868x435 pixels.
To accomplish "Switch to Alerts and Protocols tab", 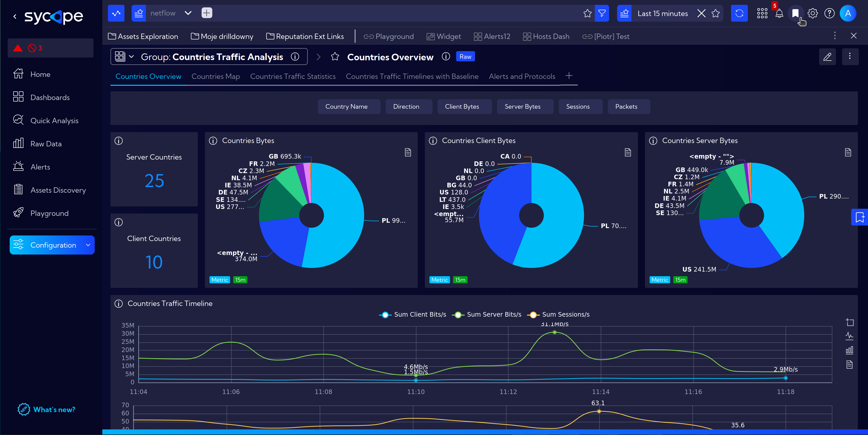I will point(522,76).
